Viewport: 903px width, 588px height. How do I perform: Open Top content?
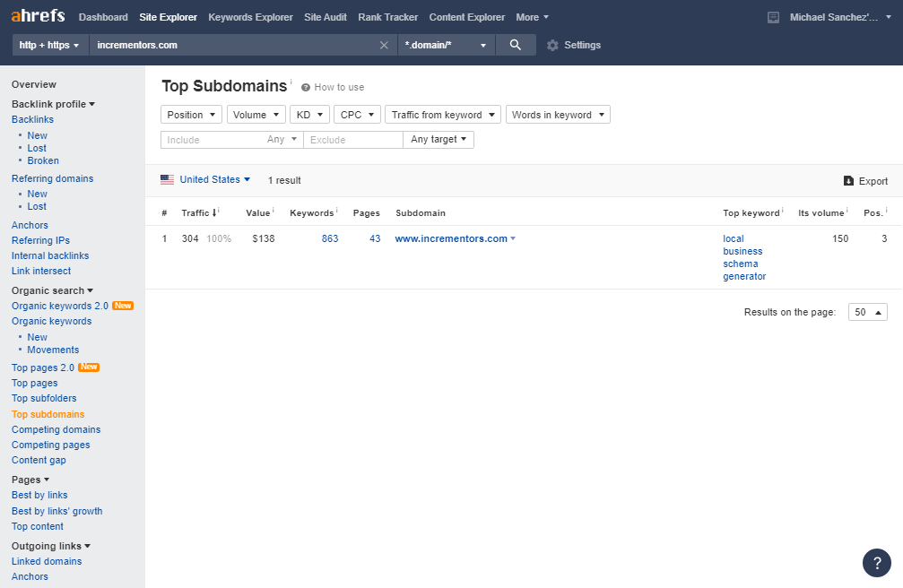[38, 526]
